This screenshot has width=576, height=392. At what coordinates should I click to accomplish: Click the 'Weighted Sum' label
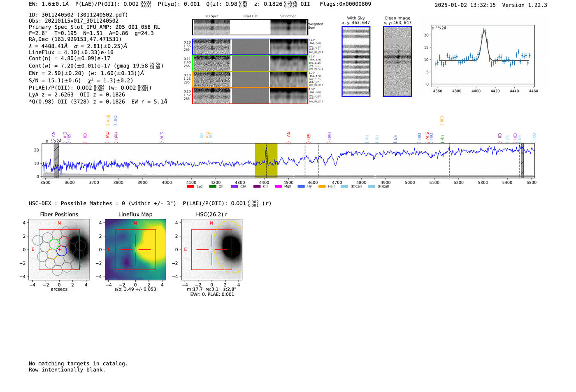click(x=316, y=26)
